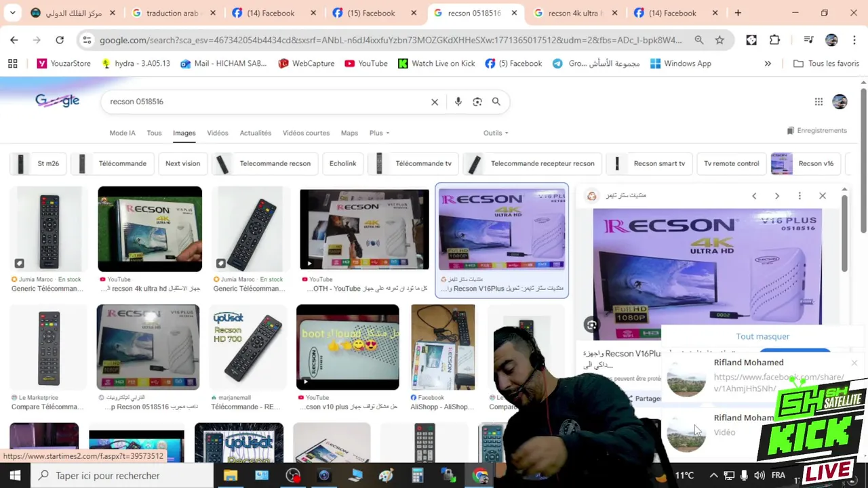Open site information icon in address bar

click(87, 40)
